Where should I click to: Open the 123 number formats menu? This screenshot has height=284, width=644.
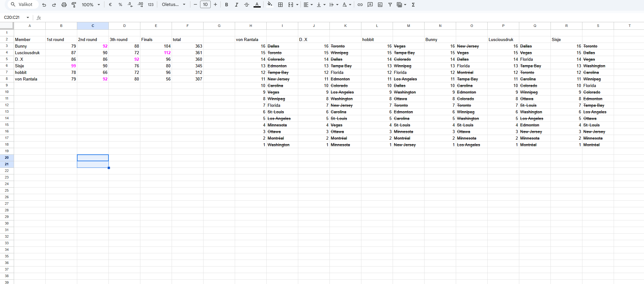tap(151, 5)
